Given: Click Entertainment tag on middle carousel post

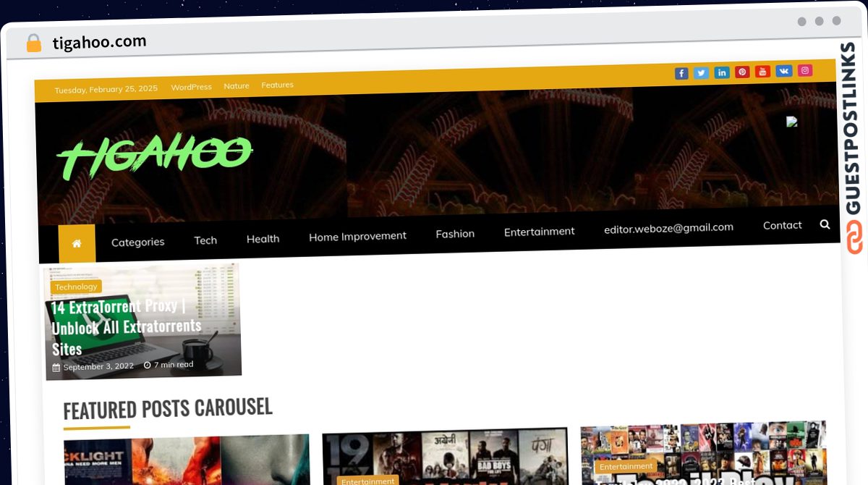Looking at the screenshot, I should [x=368, y=480].
